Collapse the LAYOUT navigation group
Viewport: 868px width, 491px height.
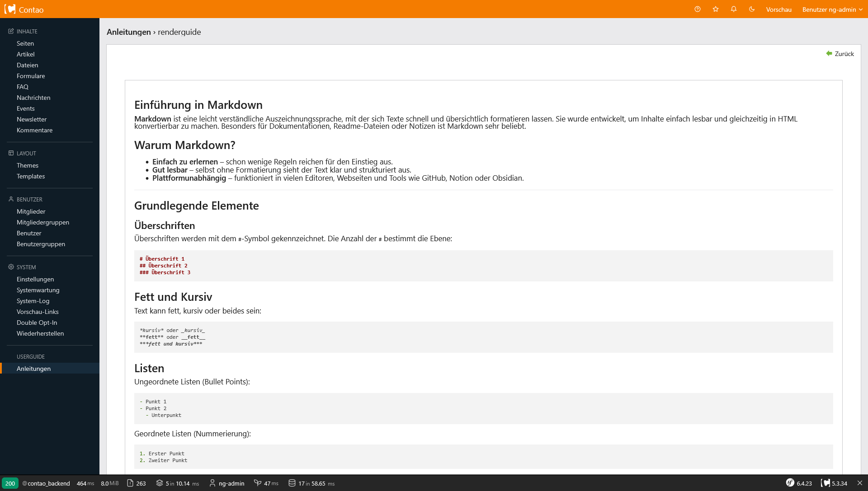coord(26,154)
